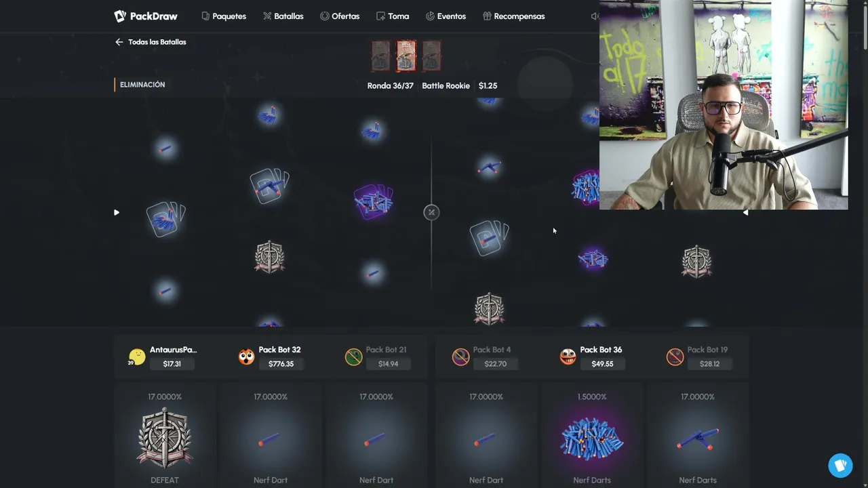This screenshot has height=488, width=868.
Task: Open the Recompensas page
Action: click(513, 16)
